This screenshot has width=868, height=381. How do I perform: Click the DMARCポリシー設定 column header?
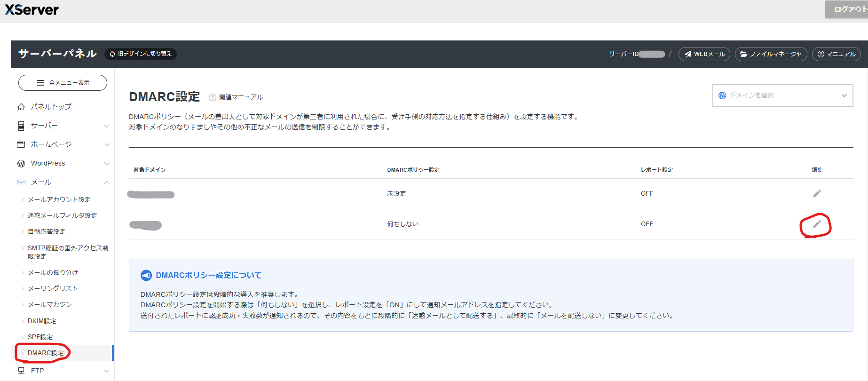pyautogui.click(x=413, y=170)
